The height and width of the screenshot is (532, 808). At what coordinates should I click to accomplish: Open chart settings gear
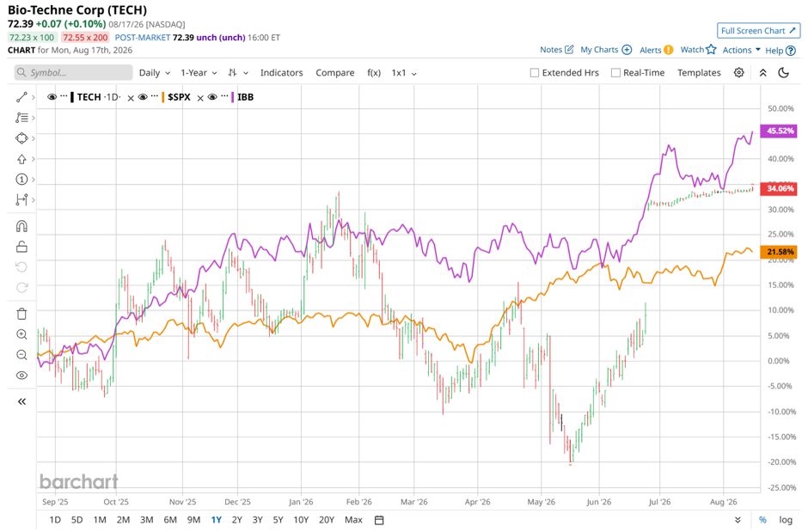[738, 72]
